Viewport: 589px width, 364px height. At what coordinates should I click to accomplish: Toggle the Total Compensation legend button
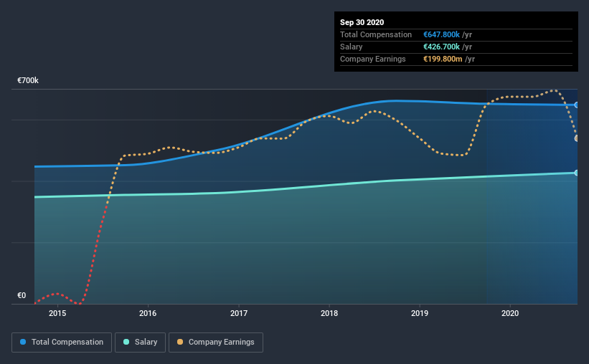tap(62, 343)
